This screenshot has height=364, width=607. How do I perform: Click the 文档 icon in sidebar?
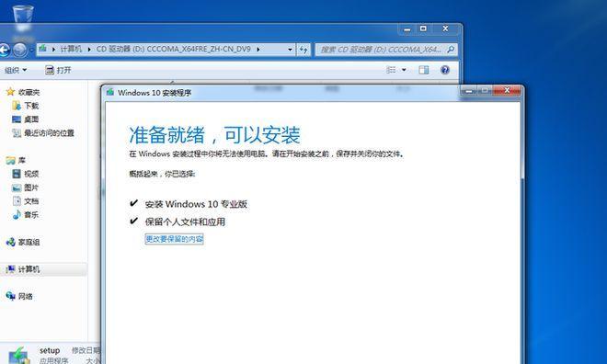pos(17,200)
